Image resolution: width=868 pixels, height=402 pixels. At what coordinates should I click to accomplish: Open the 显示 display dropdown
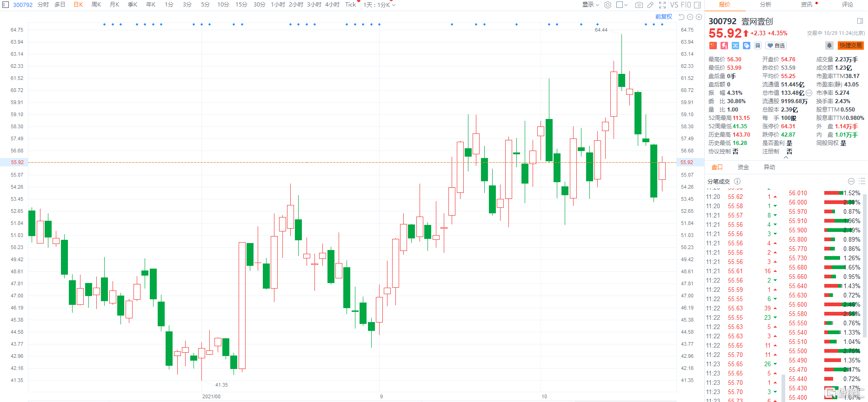591,5
